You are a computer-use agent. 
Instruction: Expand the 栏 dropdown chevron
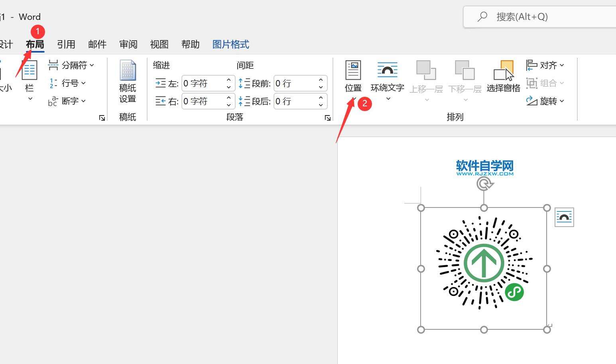pos(30,98)
